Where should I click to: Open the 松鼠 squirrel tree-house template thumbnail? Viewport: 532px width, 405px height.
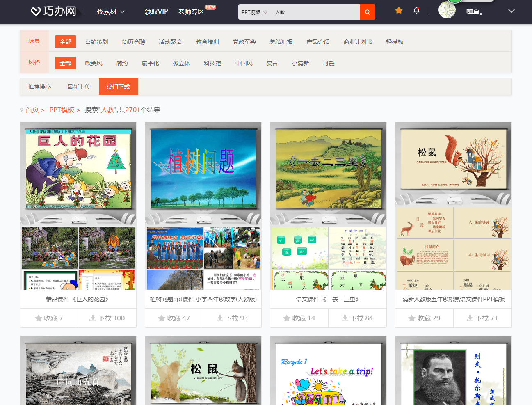click(453, 206)
